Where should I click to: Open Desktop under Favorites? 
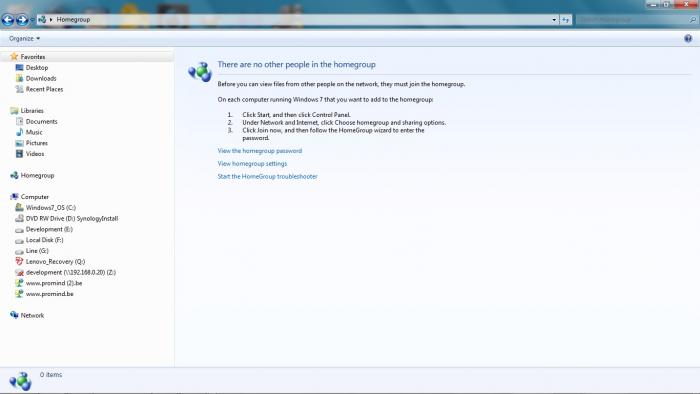click(x=37, y=67)
